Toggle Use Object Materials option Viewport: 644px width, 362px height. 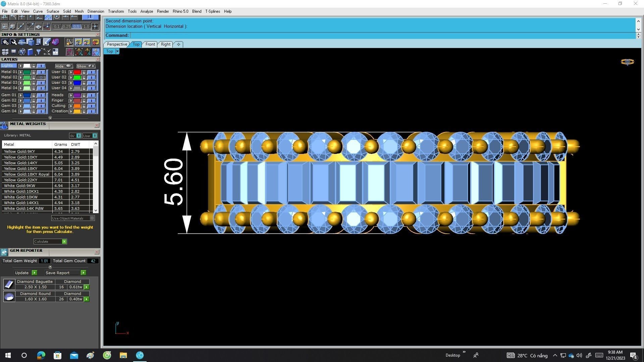point(92,218)
